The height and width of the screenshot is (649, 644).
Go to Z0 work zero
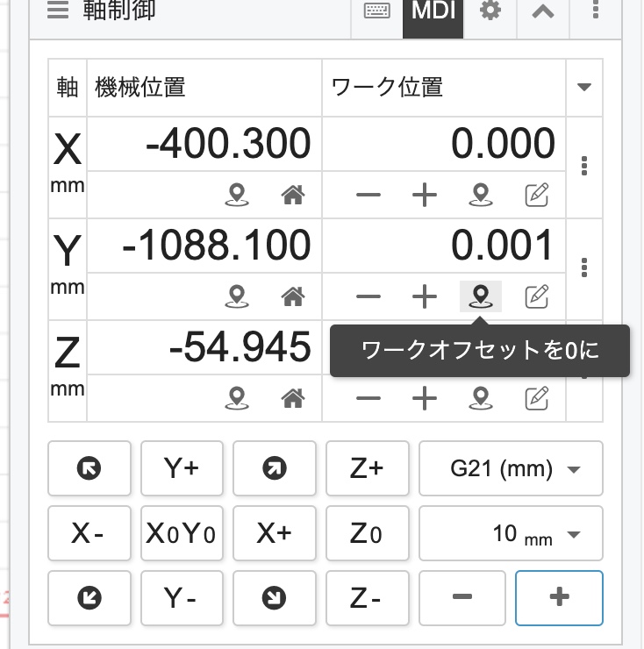tap(368, 533)
